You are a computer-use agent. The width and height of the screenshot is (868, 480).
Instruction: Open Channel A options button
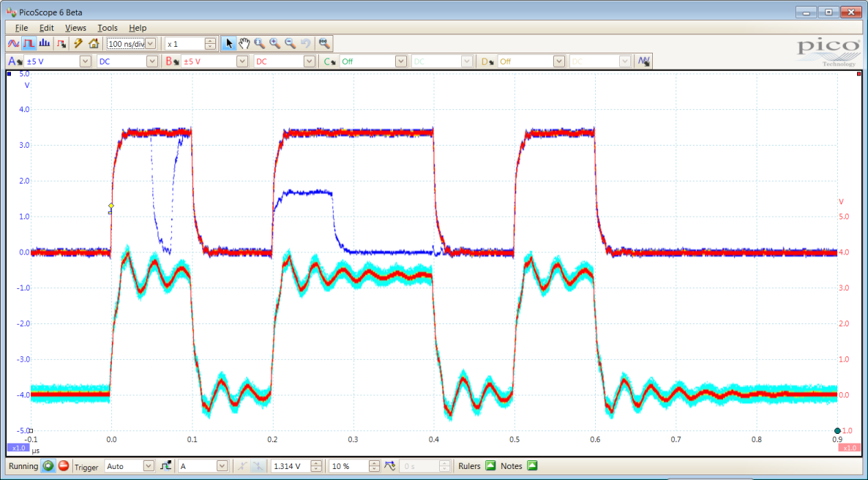point(15,61)
